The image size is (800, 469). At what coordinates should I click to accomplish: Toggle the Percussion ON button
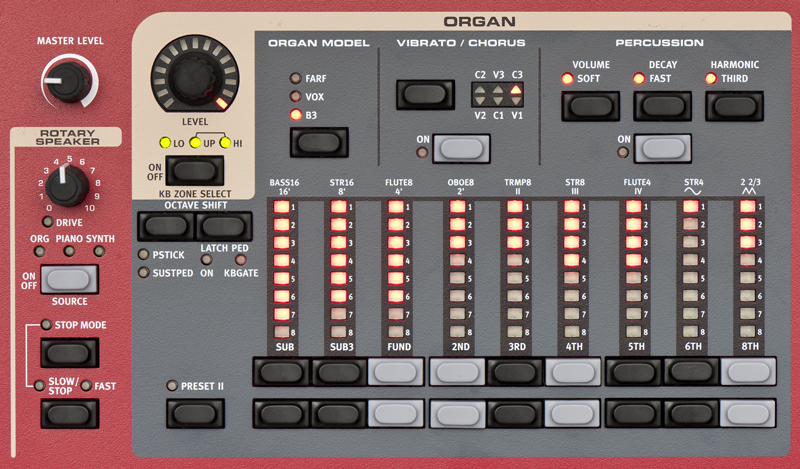662,149
